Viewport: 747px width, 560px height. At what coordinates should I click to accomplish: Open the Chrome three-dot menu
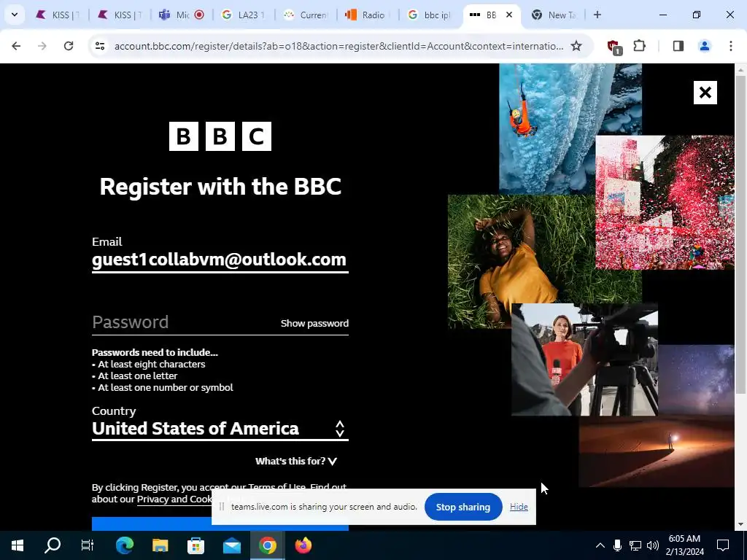(x=731, y=46)
